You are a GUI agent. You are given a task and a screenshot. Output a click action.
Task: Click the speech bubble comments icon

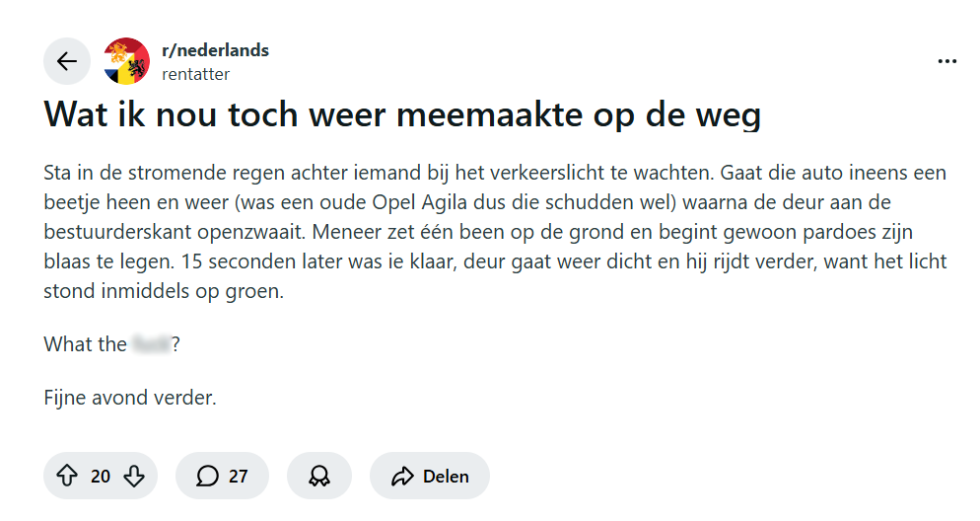tap(207, 477)
